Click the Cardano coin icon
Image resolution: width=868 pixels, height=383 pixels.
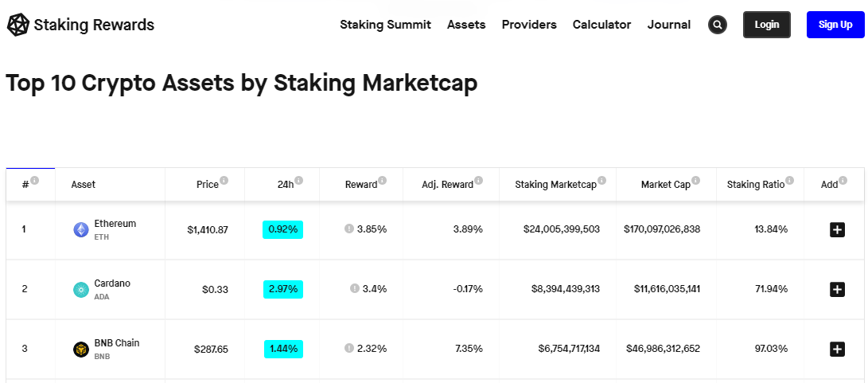[x=80, y=290]
